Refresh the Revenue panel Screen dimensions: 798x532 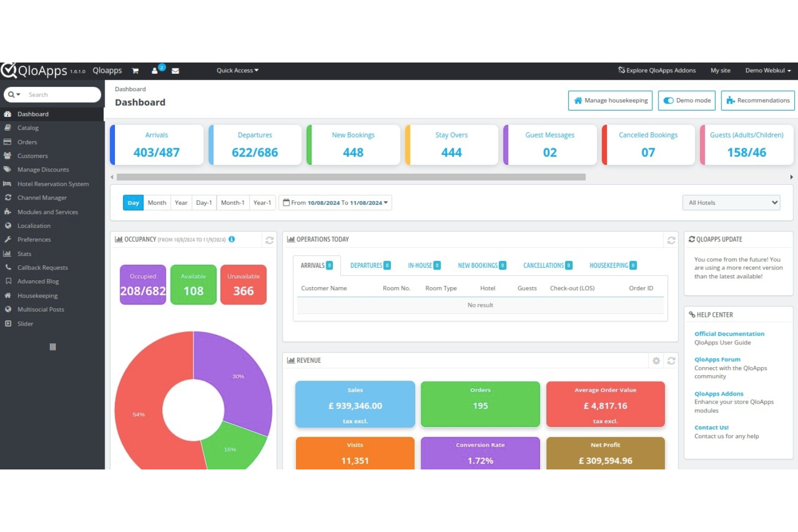(x=671, y=361)
